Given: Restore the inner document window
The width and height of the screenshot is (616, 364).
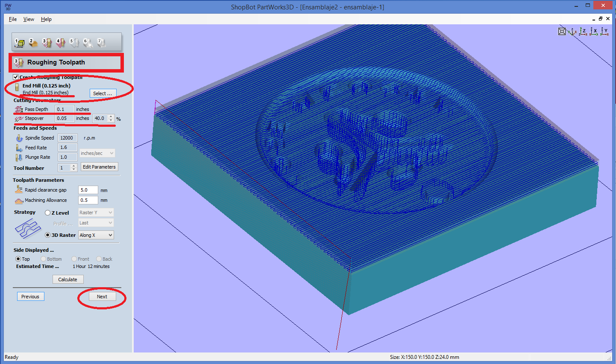Looking at the screenshot, I should [x=601, y=19].
